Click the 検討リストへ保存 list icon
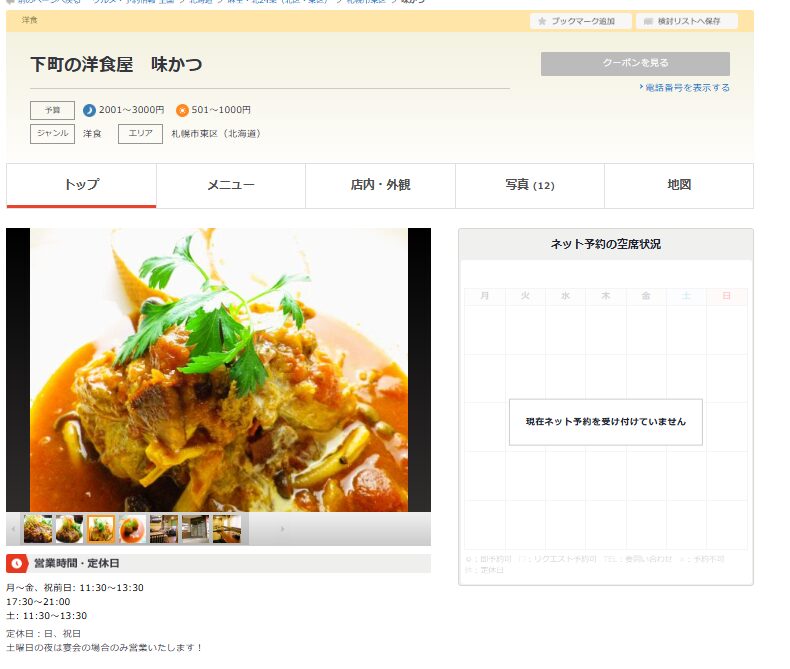This screenshot has height=669, width=790. coord(648,21)
